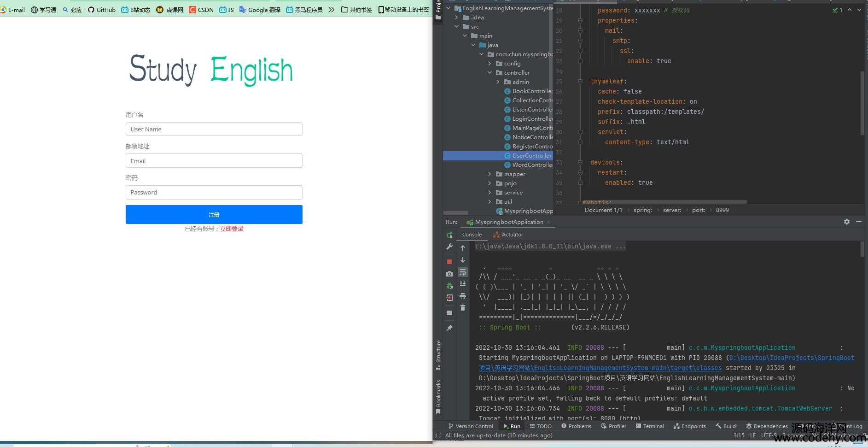Collapse the java folder
The width and height of the screenshot is (868, 447).
click(x=473, y=45)
